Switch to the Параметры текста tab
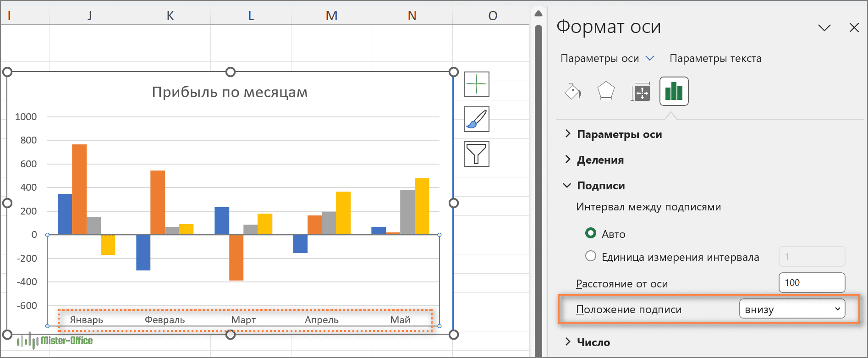This screenshot has width=868, height=358. (x=715, y=58)
